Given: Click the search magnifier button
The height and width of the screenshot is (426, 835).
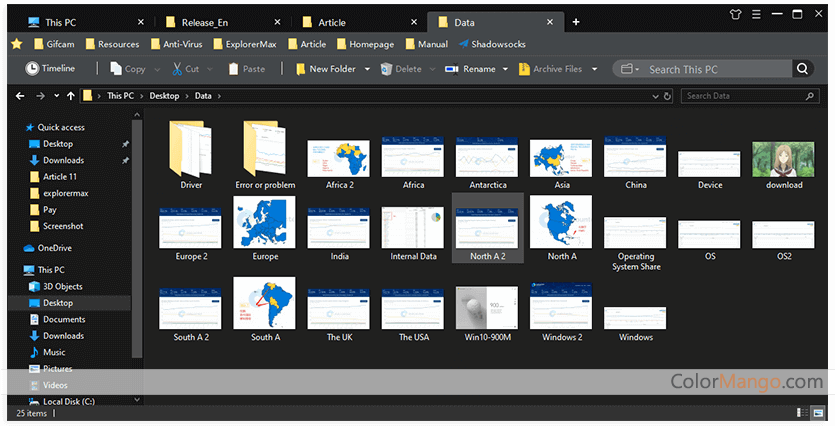Looking at the screenshot, I should [x=802, y=69].
